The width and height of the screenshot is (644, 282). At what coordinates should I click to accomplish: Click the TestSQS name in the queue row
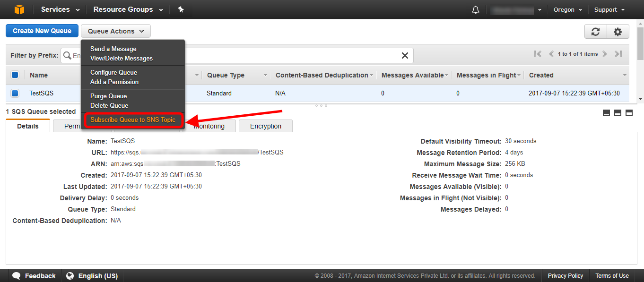[x=42, y=94]
